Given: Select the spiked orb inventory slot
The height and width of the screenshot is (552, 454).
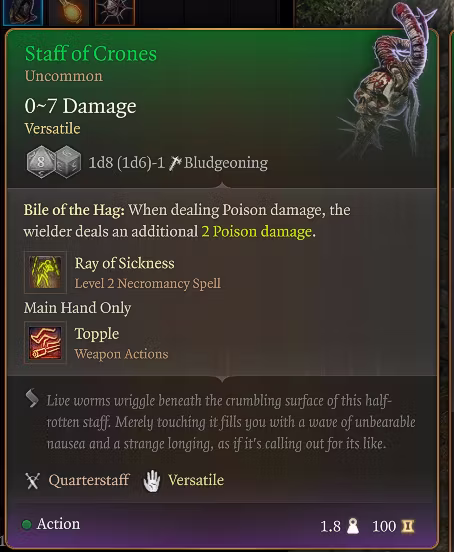Looking at the screenshot, I should [115, 12].
